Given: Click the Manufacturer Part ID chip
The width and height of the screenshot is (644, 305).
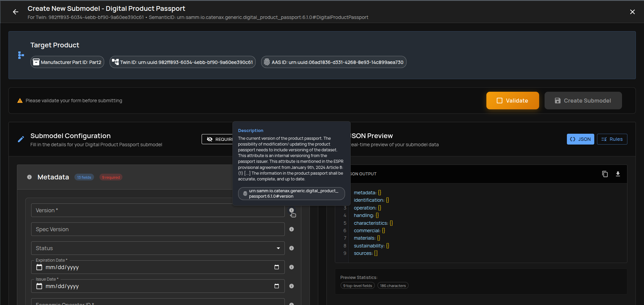Looking at the screenshot, I should 67,62.
